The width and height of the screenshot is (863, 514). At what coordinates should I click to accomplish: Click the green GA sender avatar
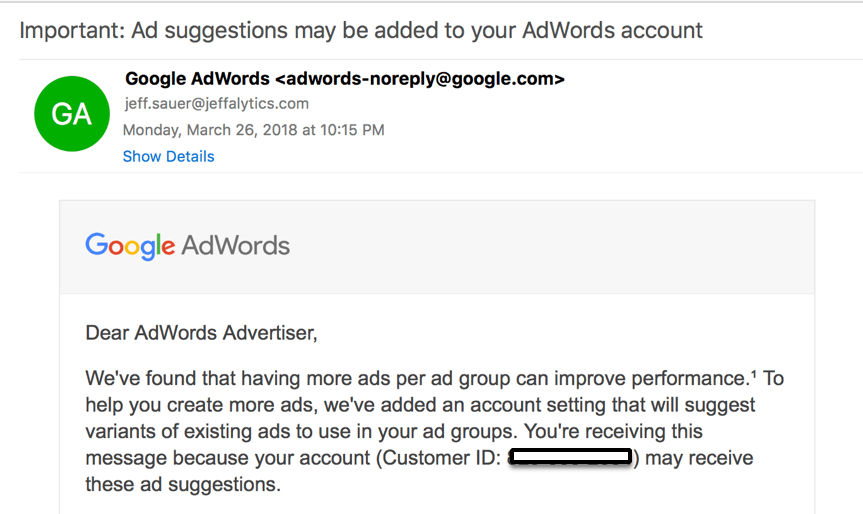tap(72, 114)
